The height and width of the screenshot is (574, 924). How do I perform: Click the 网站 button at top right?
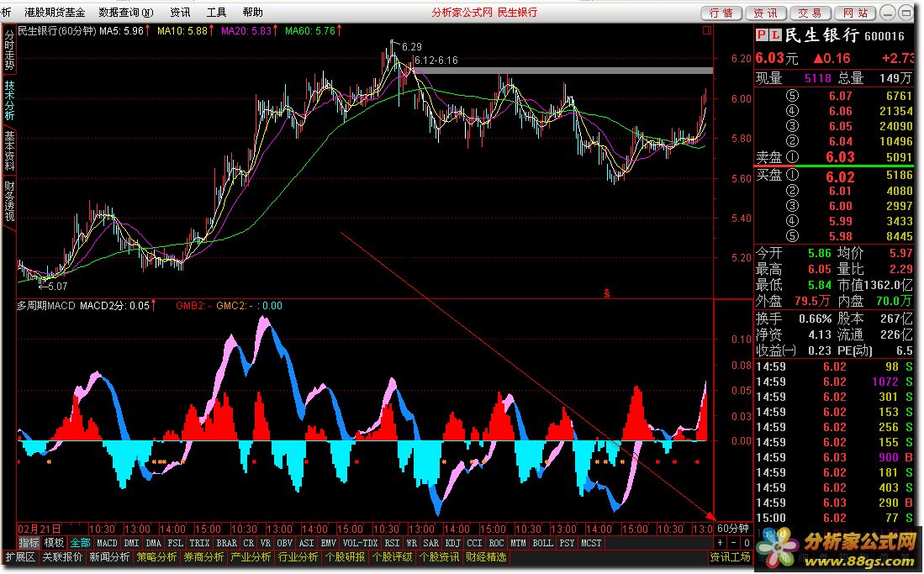tap(855, 13)
